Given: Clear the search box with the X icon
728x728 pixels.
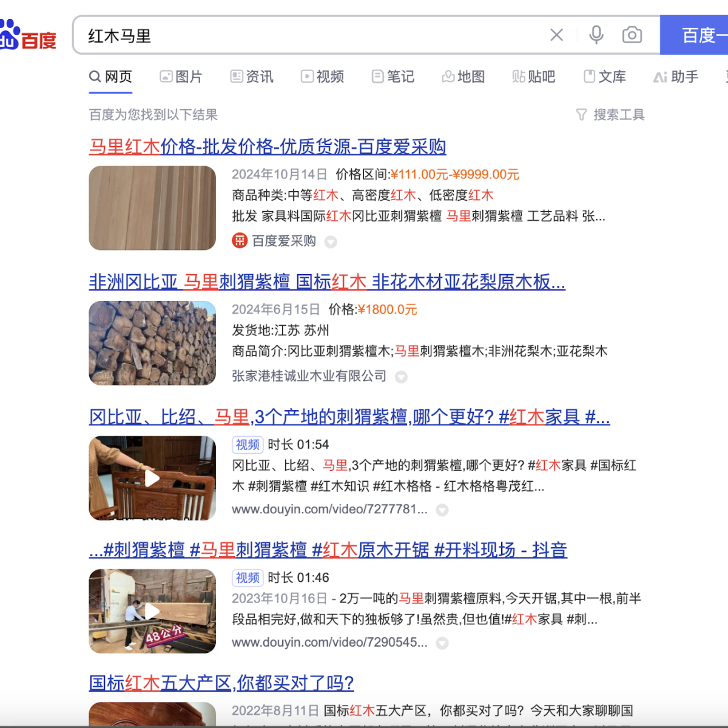Looking at the screenshot, I should 556,35.
